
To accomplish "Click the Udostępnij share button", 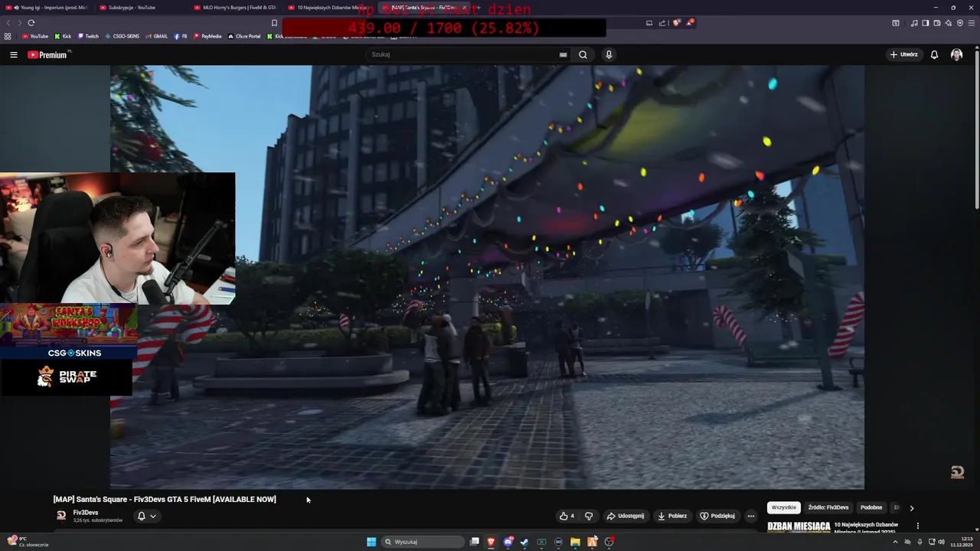I will (626, 516).
